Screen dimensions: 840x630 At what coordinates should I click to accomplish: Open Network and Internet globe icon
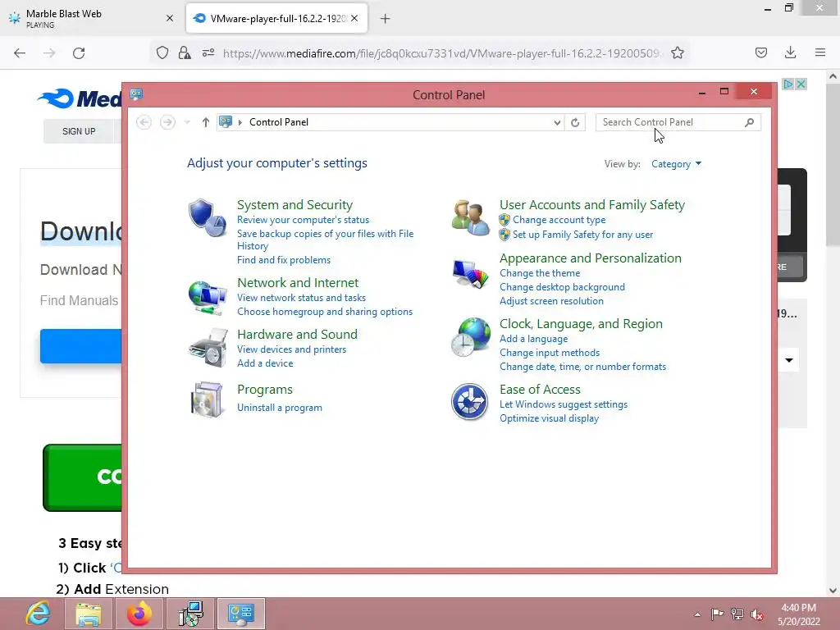pos(208,297)
